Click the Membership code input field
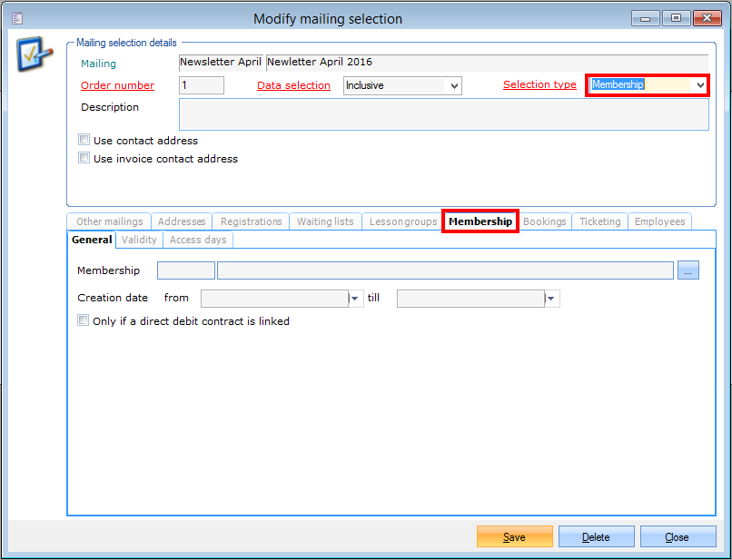This screenshot has height=560, width=732. click(x=186, y=270)
